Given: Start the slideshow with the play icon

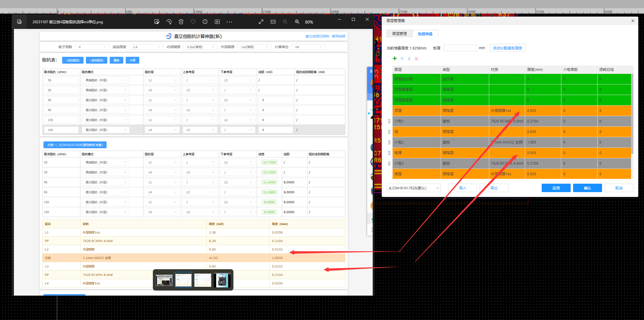Looking at the screenshot, I should click(x=217, y=22).
